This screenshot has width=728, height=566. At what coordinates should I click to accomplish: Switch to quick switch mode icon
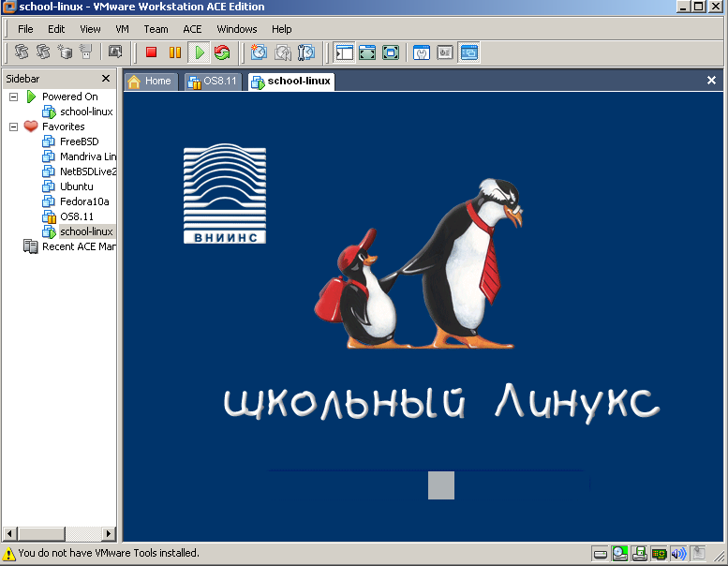pyautogui.click(x=367, y=52)
